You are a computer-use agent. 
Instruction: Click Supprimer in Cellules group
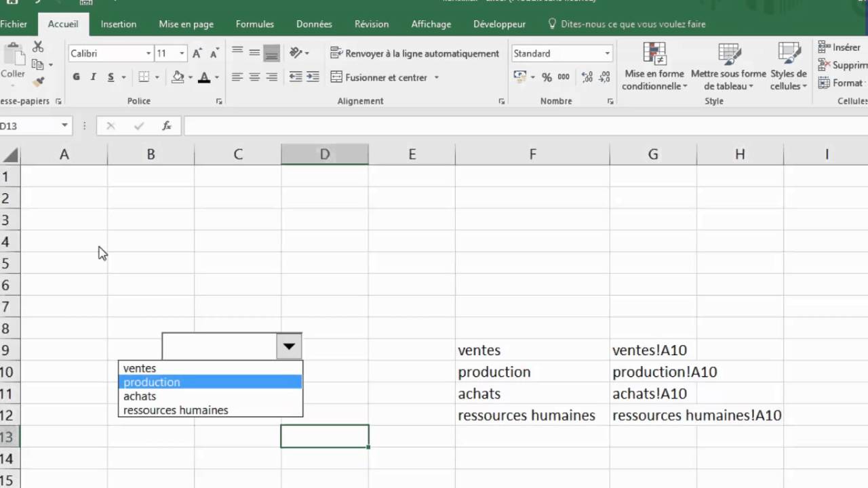842,65
